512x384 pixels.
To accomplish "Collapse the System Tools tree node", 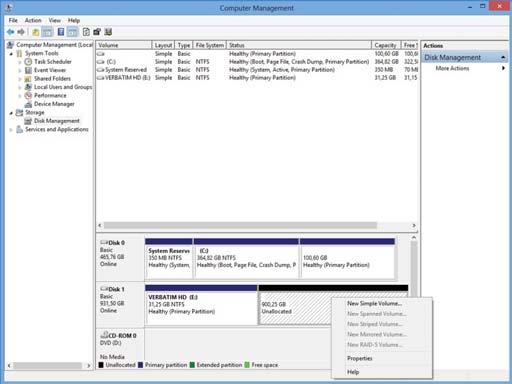I will 11,53.
